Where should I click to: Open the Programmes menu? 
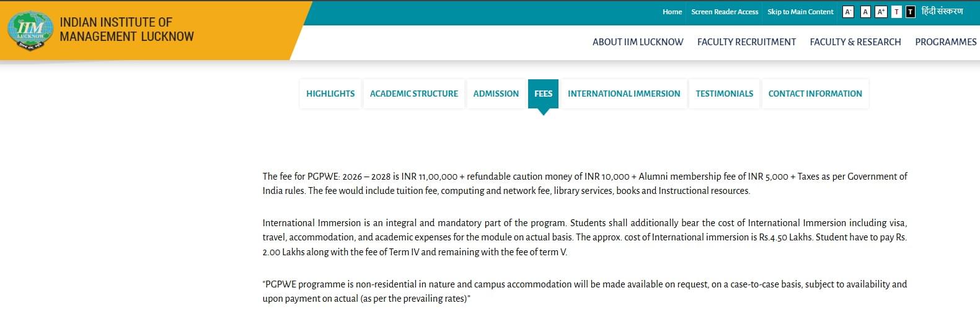(x=946, y=42)
